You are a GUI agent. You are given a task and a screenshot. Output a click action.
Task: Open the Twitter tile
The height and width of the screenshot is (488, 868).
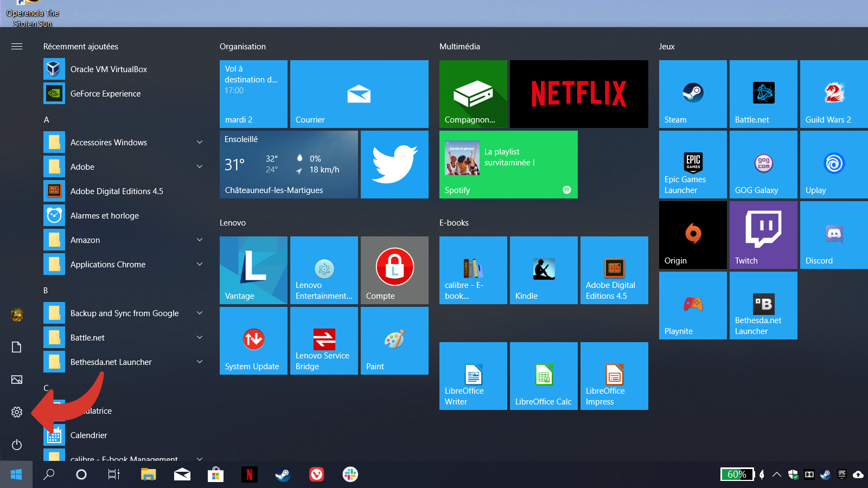pos(394,164)
